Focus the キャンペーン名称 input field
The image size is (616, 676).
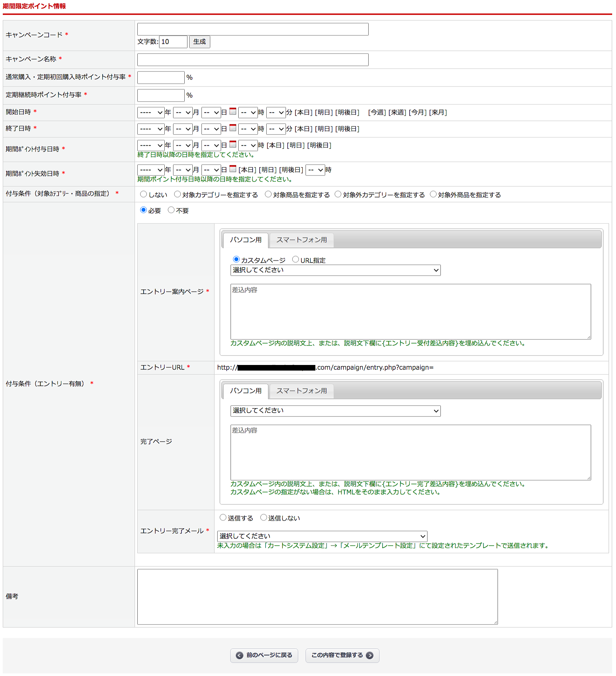pos(253,60)
